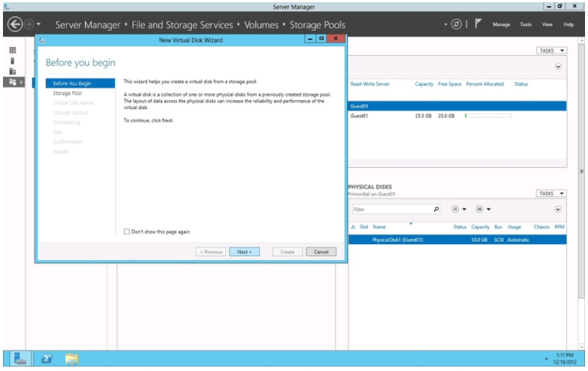Open the Dashboard icon in the left sidebar
Viewport: 588px width, 371px height.
click(x=13, y=50)
